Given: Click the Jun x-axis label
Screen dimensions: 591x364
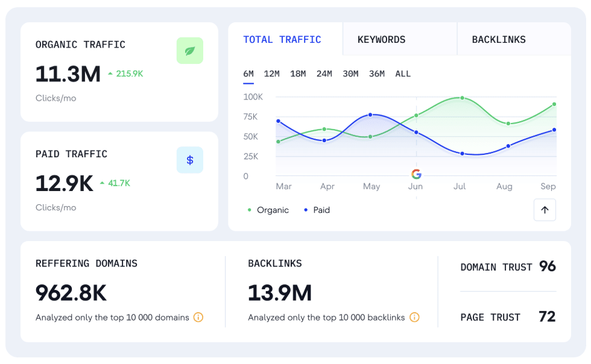Looking at the screenshot, I should [x=416, y=186].
